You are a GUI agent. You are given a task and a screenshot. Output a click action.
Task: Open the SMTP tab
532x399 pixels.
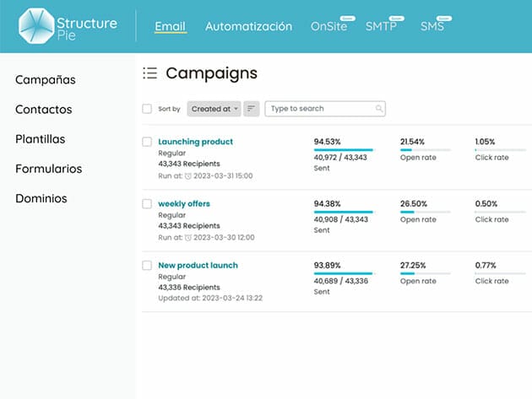(x=381, y=26)
